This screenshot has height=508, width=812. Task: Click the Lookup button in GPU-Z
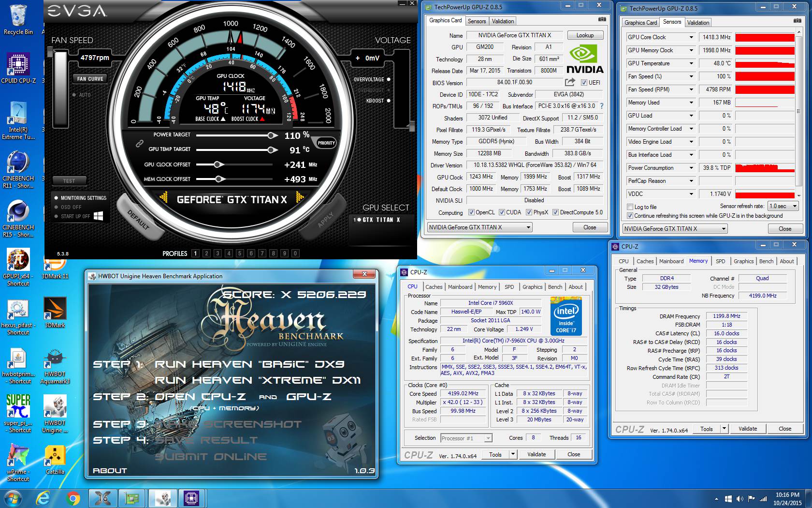point(585,35)
